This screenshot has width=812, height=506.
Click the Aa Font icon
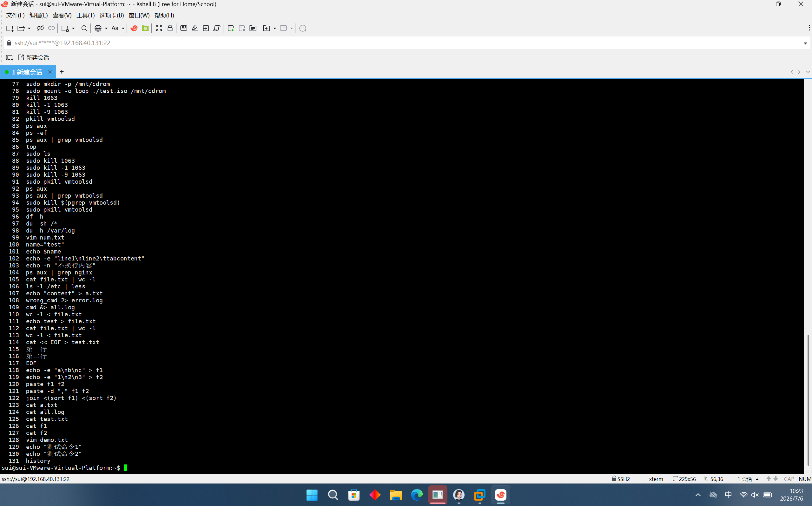pyautogui.click(x=115, y=29)
